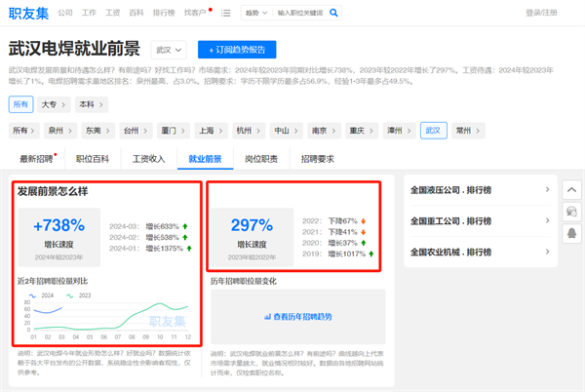Open 百科 in the top navigation
Viewport: 585px width, 392px height.
[136, 13]
